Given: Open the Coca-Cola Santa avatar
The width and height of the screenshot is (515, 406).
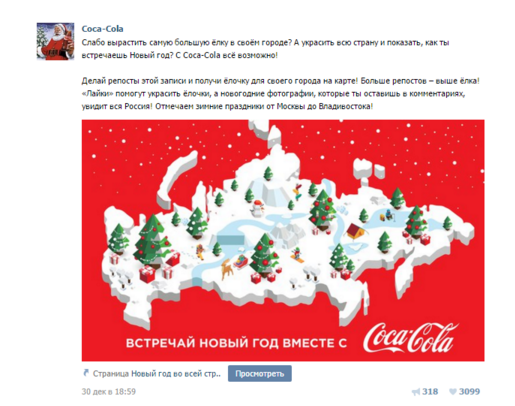Looking at the screenshot, I should tap(55, 41).
